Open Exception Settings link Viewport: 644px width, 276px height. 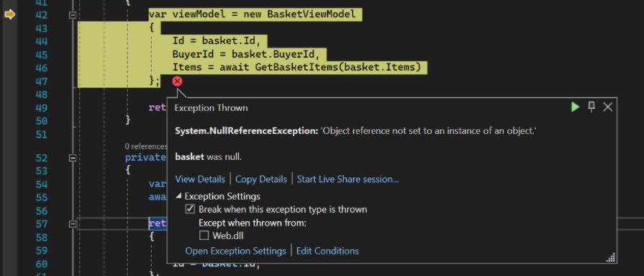point(235,251)
